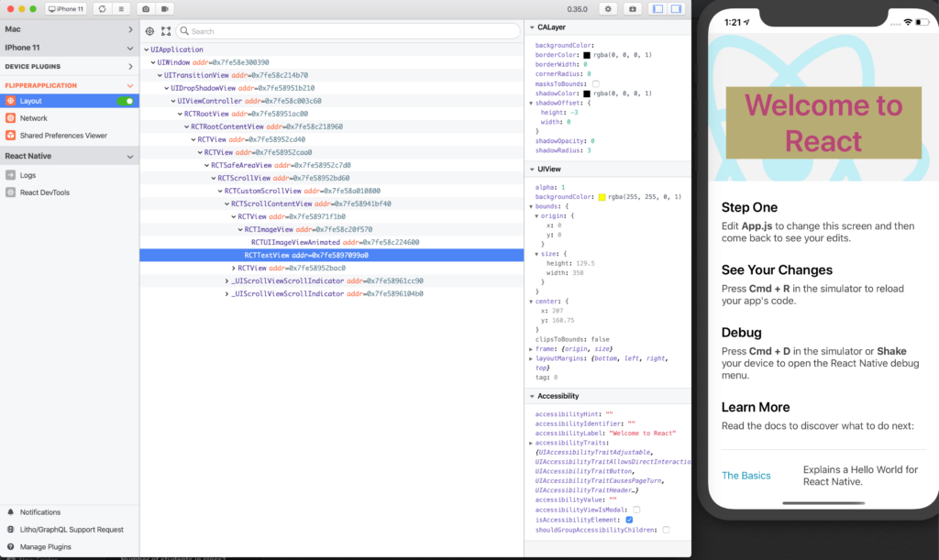939x560 pixels.
Task: Take a screenshot with the camera icon
Action: click(146, 9)
